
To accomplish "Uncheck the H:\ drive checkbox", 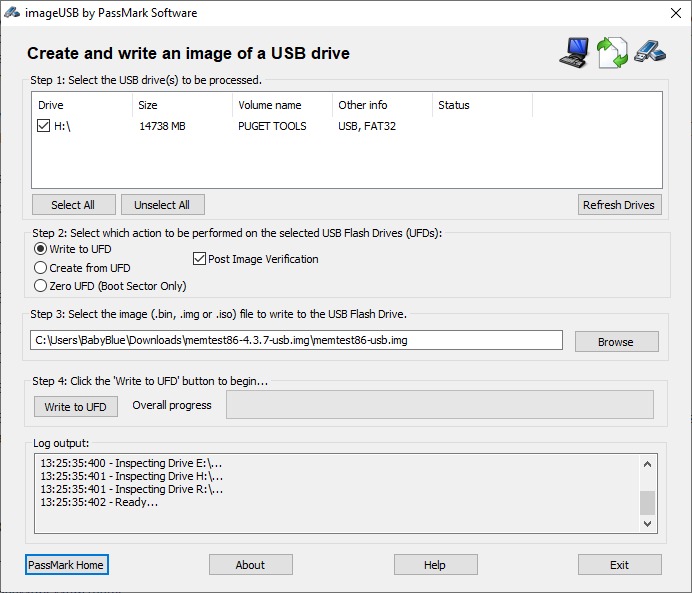I will pos(44,126).
